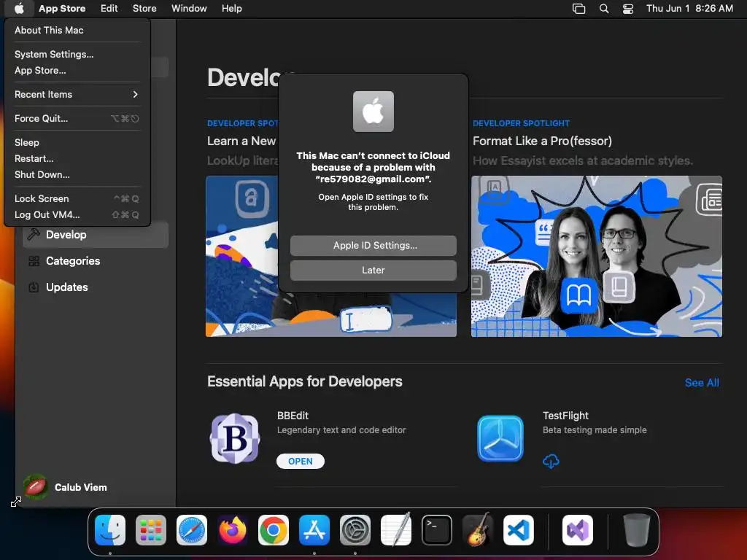Image resolution: width=747 pixels, height=560 pixels.
Task: Click the fullscreen arrows icon at bottom-left
Action: 16,502
